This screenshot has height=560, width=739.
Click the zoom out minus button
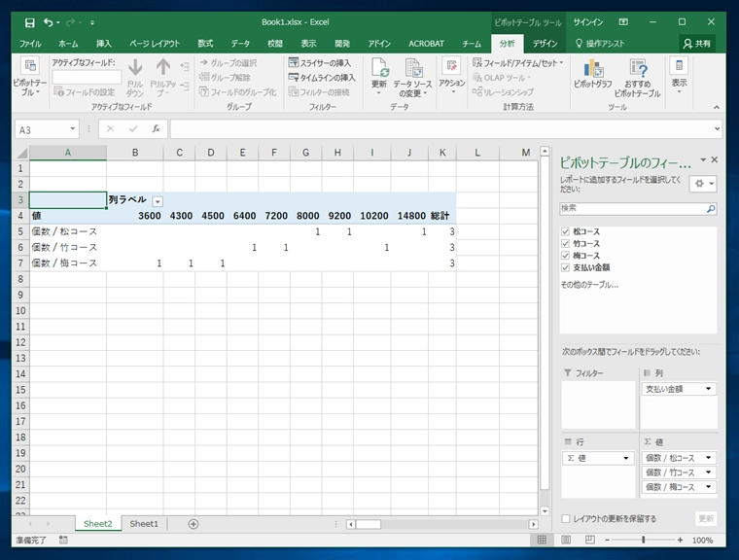[x=607, y=540]
